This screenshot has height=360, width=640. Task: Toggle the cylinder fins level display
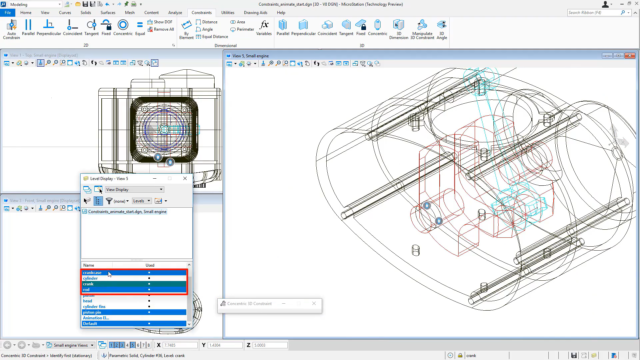[x=134, y=307]
